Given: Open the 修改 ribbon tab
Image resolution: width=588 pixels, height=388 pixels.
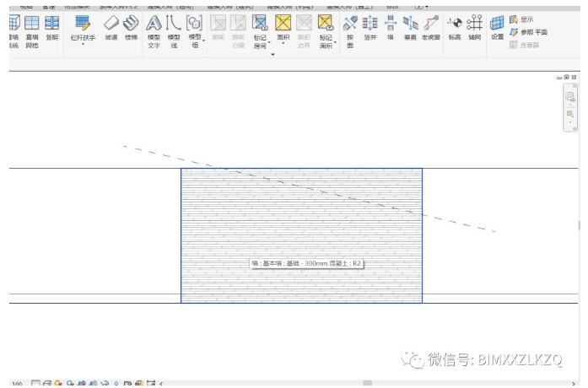Looking at the screenshot, I should (x=391, y=4).
